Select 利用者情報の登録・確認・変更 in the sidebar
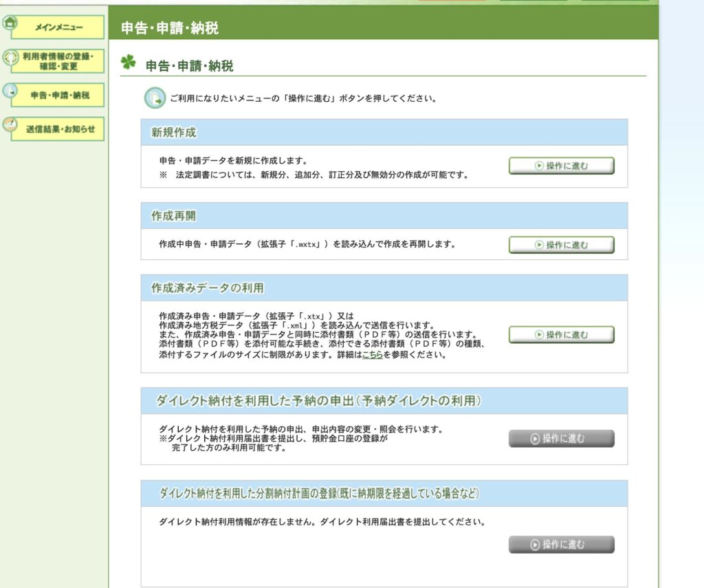The image size is (704, 588). [x=59, y=61]
